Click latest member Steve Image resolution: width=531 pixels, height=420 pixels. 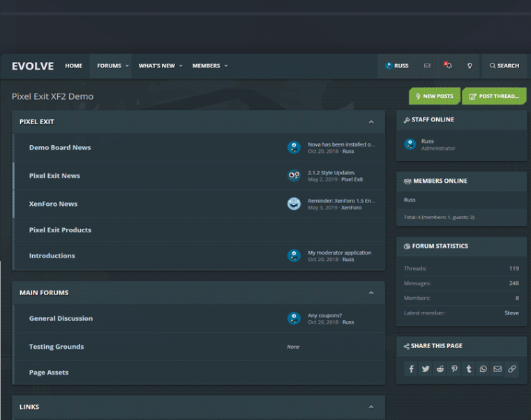coord(511,313)
